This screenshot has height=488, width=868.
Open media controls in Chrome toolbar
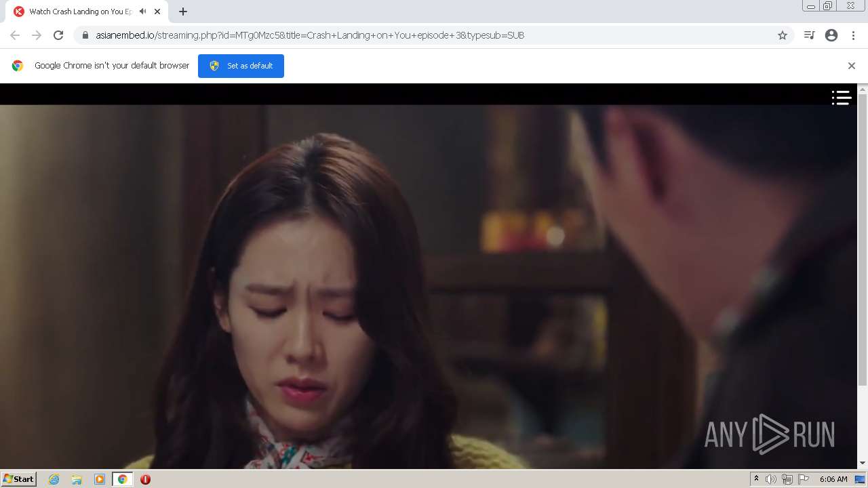pos(809,35)
